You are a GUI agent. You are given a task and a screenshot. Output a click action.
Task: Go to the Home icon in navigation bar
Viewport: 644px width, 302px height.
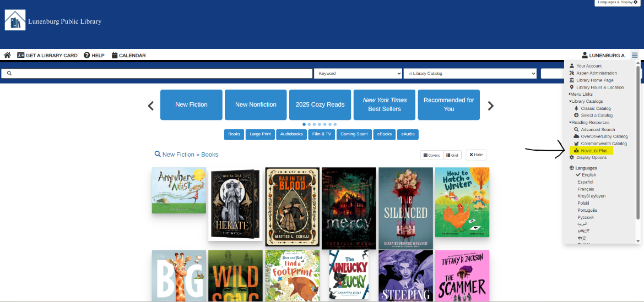click(x=7, y=56)
